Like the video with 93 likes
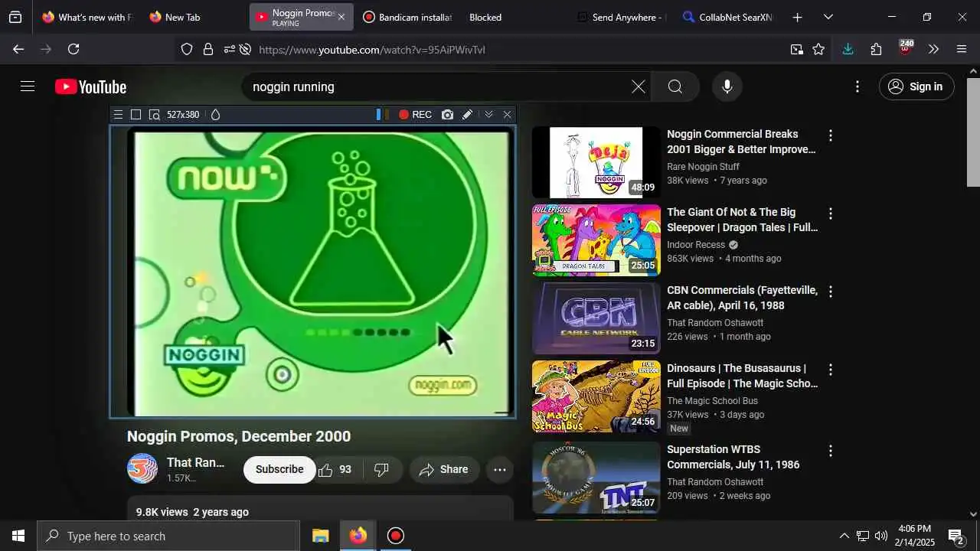Viewport: 980px width, 551px height. pyautogui.click(x=335, y=469)
